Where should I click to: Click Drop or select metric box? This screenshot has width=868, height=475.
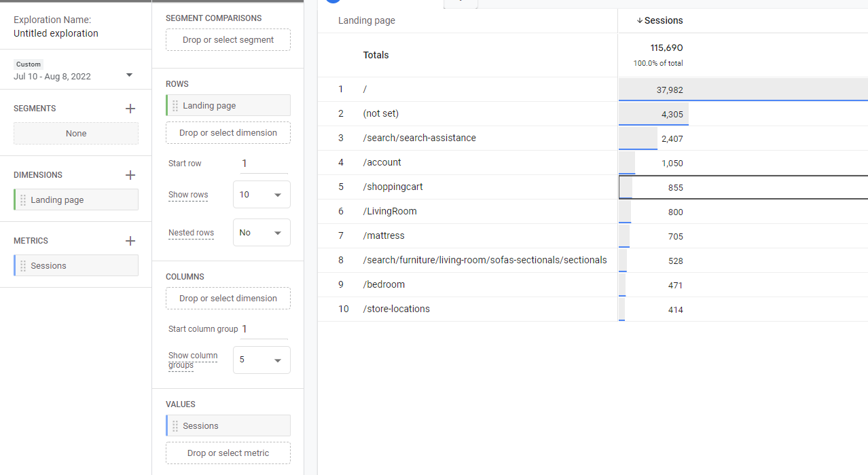(x=228, y=453)
